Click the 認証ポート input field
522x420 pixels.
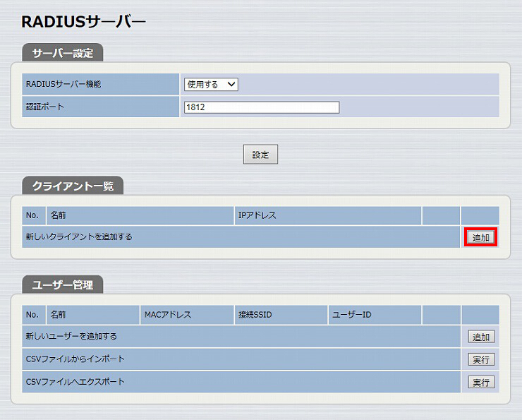pyautogui.click(x=262, y=107)
